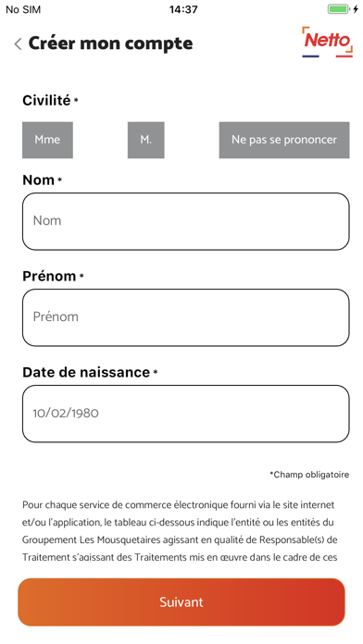Select the Mme civility option
Screen dimensions: 363x644
coord(47,140)
